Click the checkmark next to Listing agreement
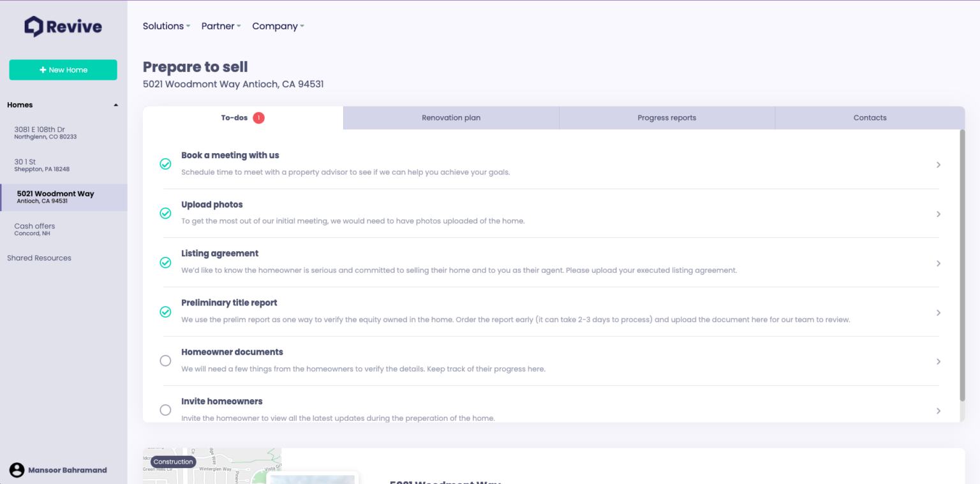This screenshot has height=484, width=980. point(165,262)
